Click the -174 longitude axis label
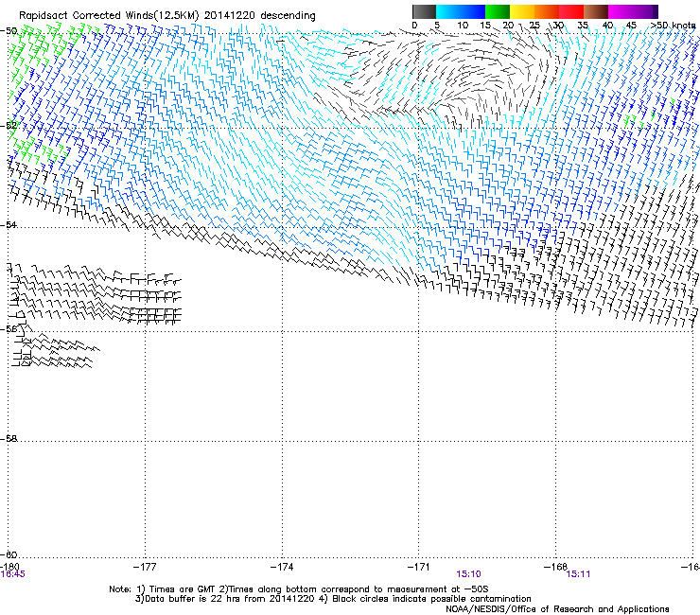Screen dimensions: 700x615 (x=282, y=567)
